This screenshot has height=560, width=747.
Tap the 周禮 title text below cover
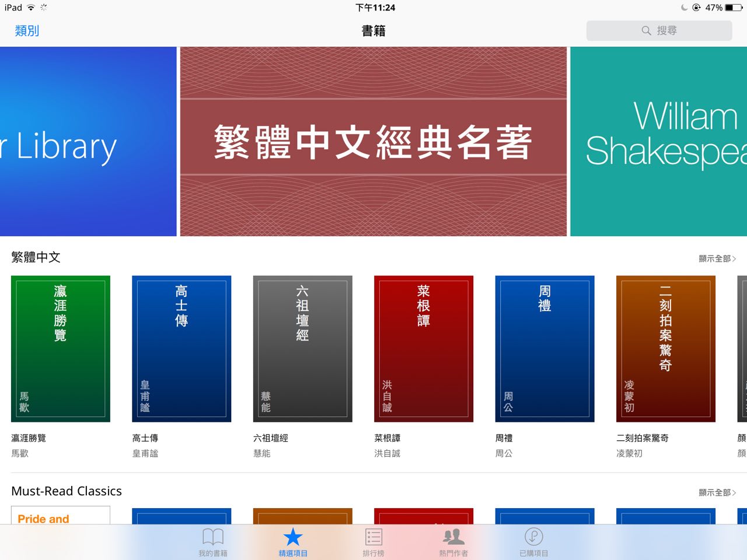[504, 438]
